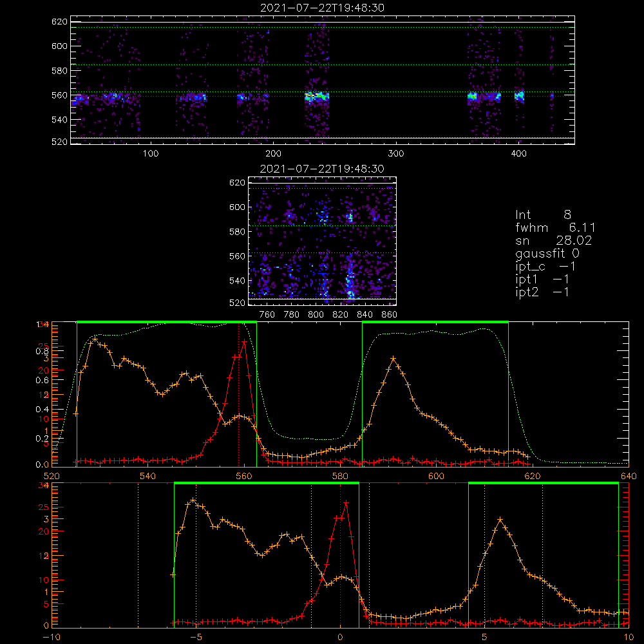Click the red peak marker in third plot

pos(244,341)
